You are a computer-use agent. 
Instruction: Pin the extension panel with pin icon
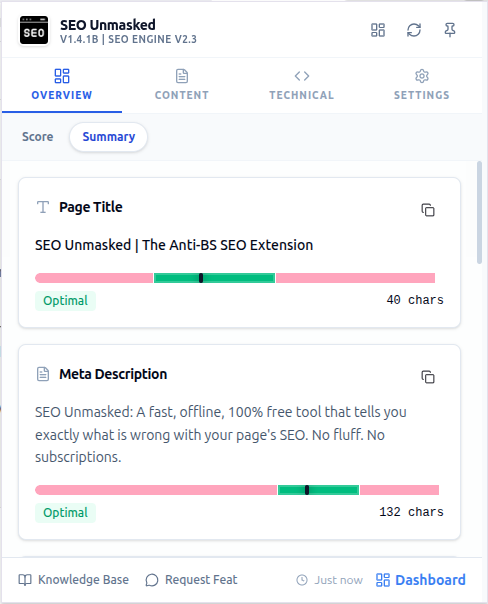tap(449, 30)
